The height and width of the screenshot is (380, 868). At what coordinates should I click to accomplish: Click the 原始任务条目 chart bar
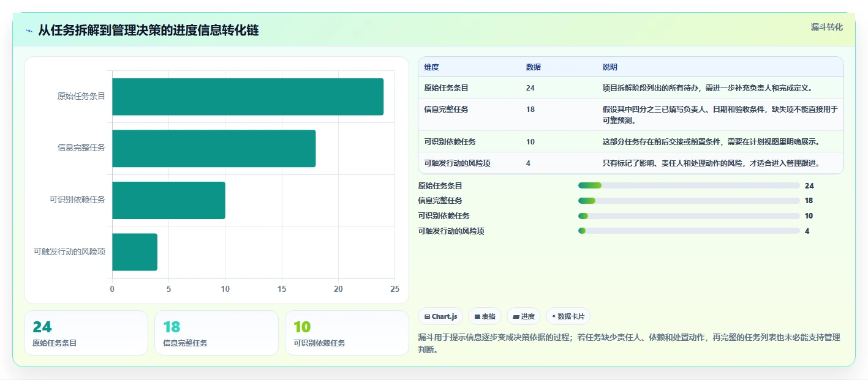247,97
